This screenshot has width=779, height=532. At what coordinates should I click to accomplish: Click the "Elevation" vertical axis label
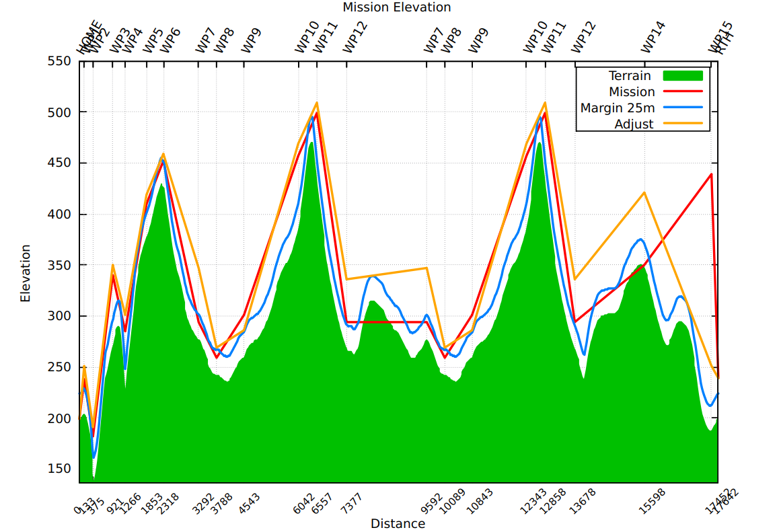click(x=26, y=273)
